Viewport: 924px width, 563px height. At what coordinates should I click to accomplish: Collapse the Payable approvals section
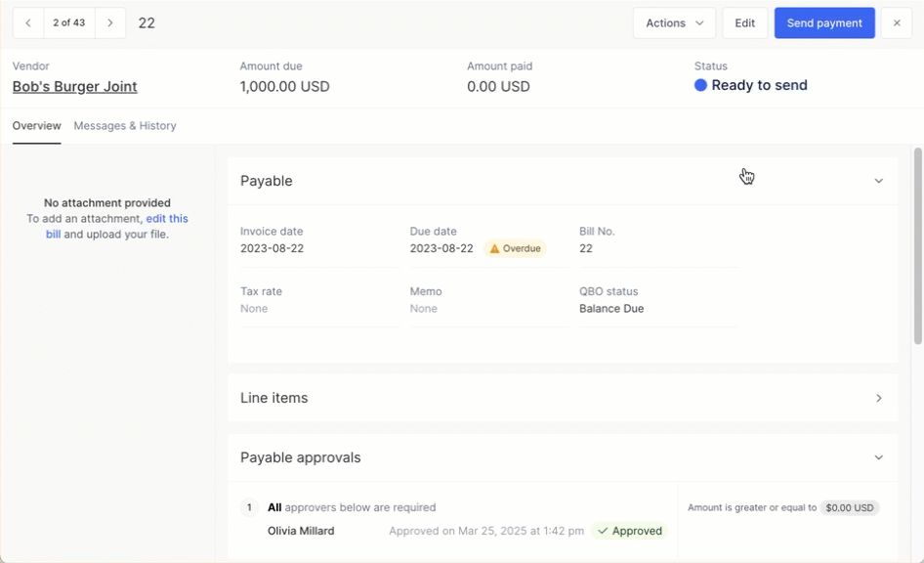coord(879,457)
